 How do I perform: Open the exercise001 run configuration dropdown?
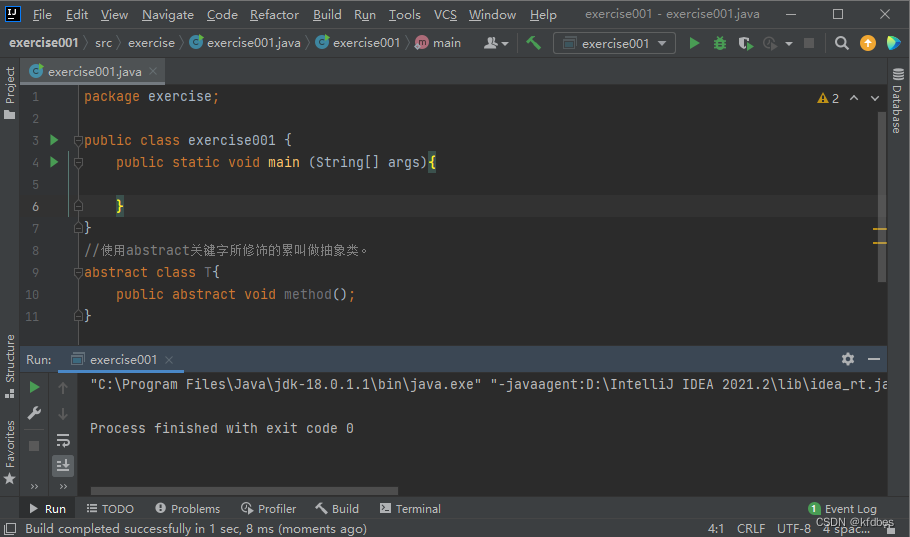pos(614,43)
